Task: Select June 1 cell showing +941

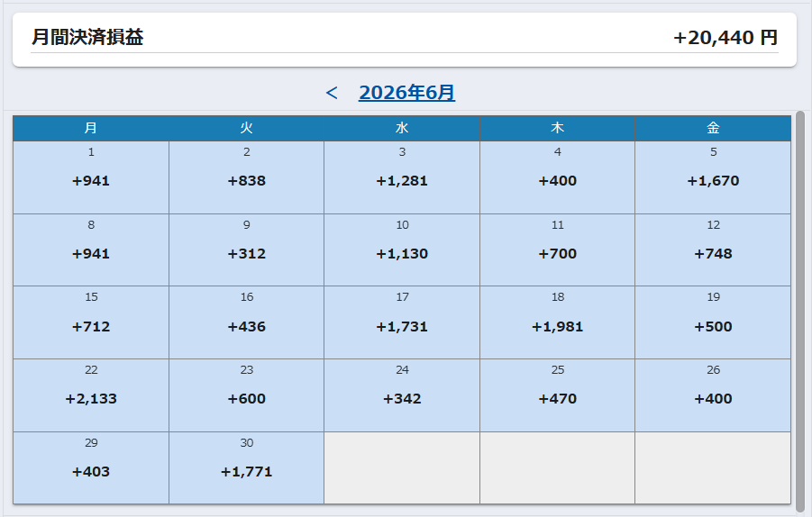Action: pos(91,177)
